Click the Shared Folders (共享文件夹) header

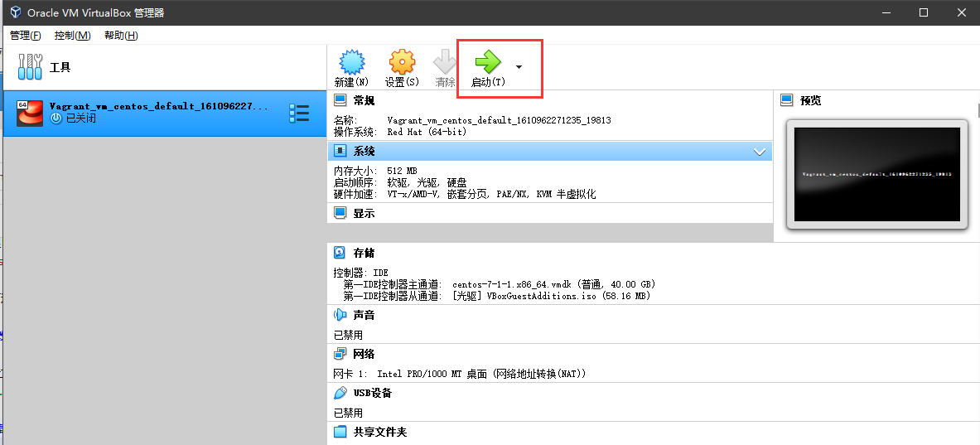tap(379, 432)
